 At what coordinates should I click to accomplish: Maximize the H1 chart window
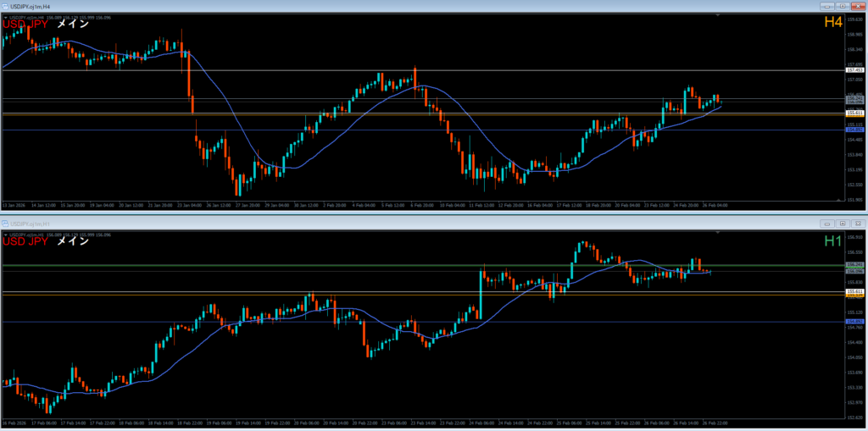pos(843,223)
